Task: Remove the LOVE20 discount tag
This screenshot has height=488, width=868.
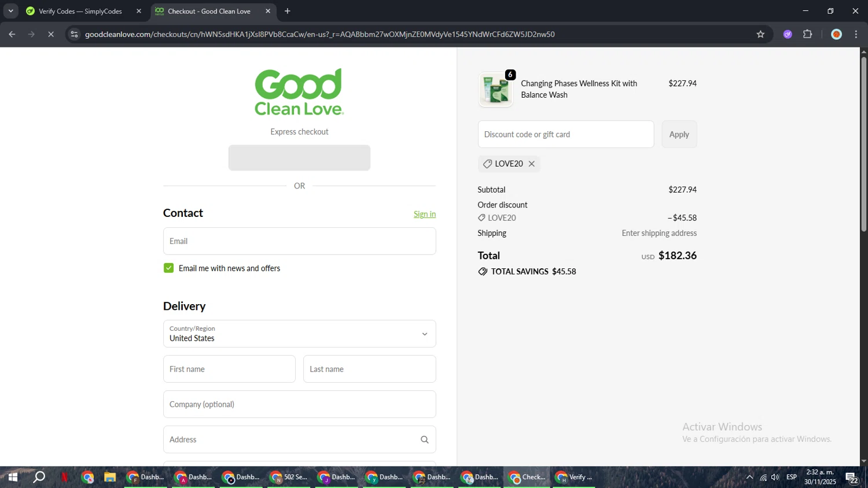Action: pos(531,164)
